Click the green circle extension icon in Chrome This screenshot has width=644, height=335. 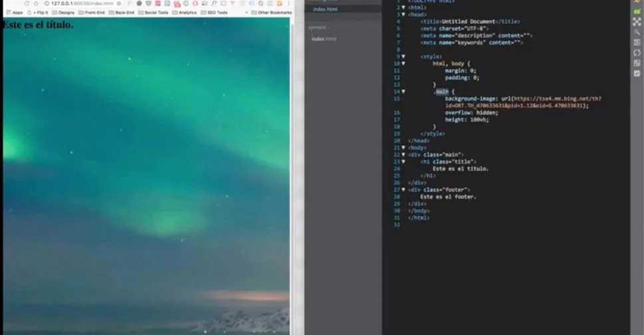pos(186,3)
